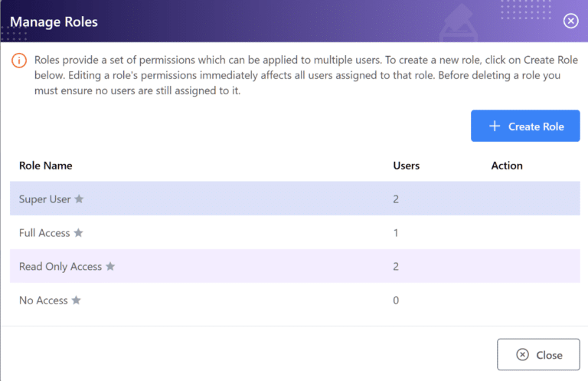The width and height of the screenshot is (588, 381).
Task: Click the star next to Read Only Access
Action: pyautogui.click(x=110, y=266)
